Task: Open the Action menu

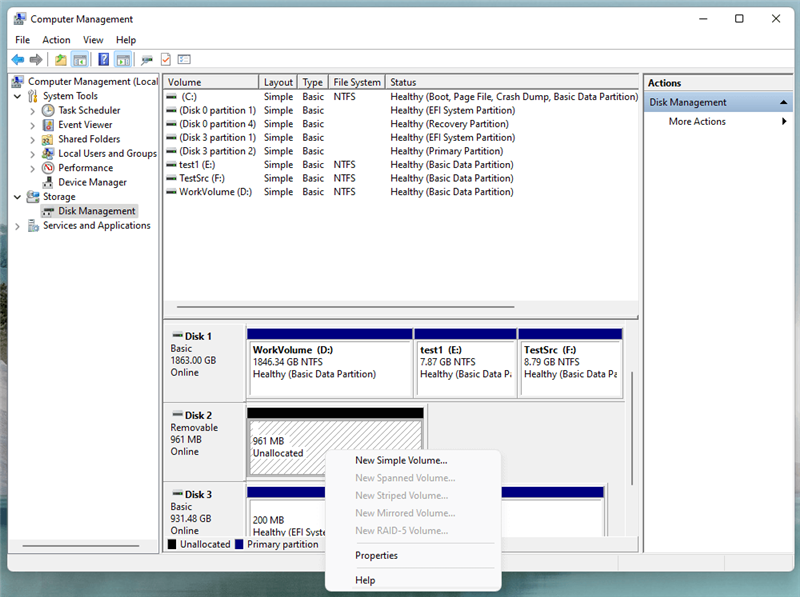Action: [56, 39]
